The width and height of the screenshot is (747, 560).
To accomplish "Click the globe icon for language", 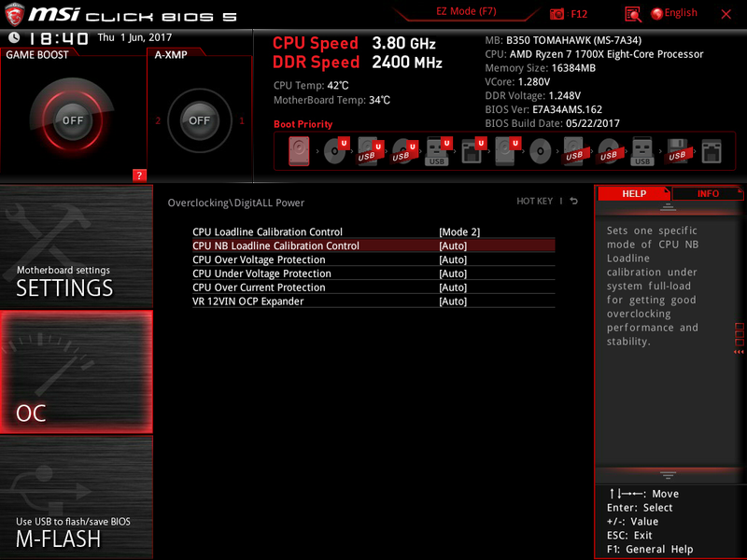I will [657, 14].
